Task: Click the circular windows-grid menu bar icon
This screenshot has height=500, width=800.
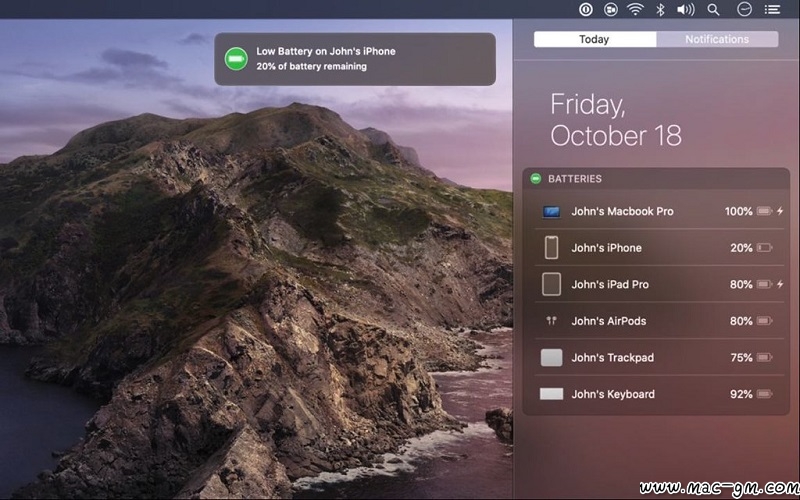Action: coord(611,9)
